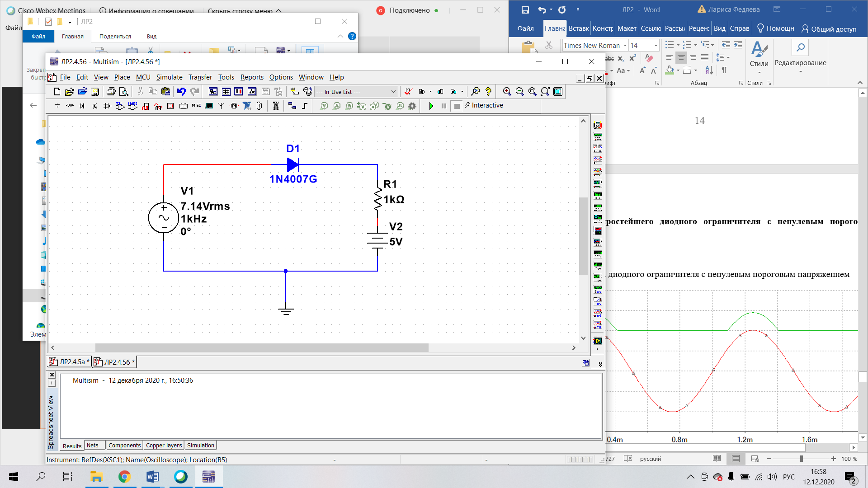868x488 pixels.
Task: Place a voltage probe on schematic
Action: click(324, 106)
